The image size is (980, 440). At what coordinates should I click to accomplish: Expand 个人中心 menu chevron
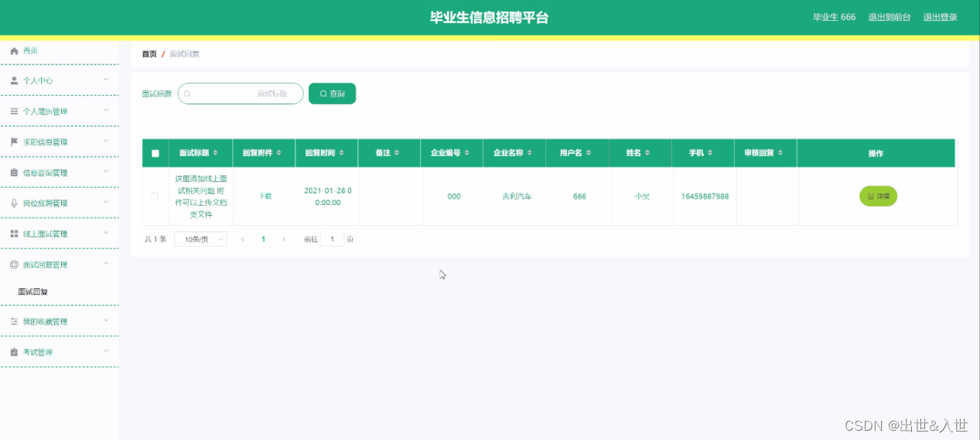click(106, 80)
